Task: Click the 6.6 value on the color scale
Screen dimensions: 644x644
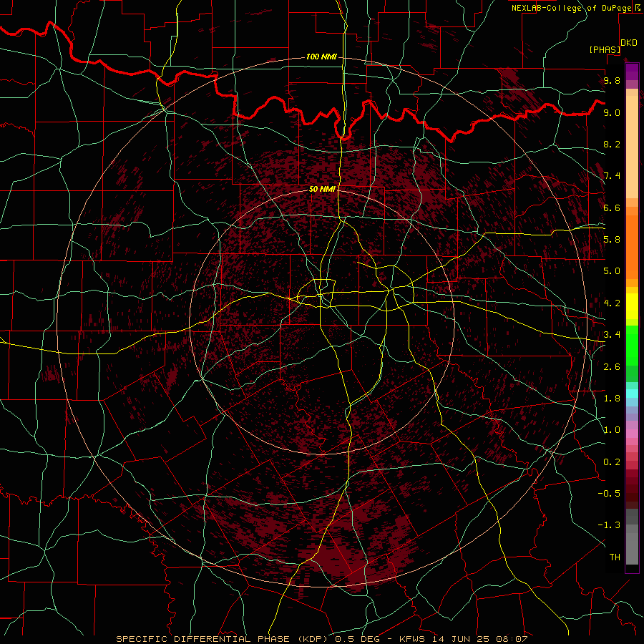Action: [x=612, y=208]
